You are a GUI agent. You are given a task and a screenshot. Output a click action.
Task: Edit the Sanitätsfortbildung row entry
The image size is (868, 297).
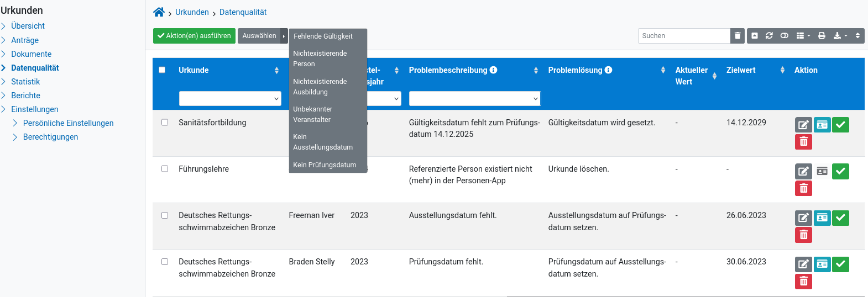[x=803, y=125]
